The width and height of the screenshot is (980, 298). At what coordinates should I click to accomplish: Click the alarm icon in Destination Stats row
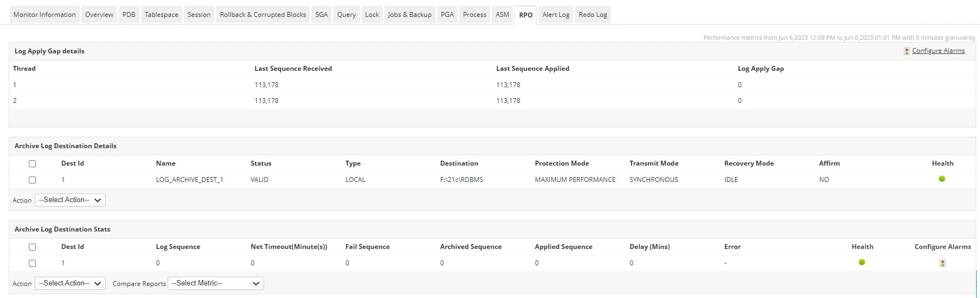click(942, 263)
